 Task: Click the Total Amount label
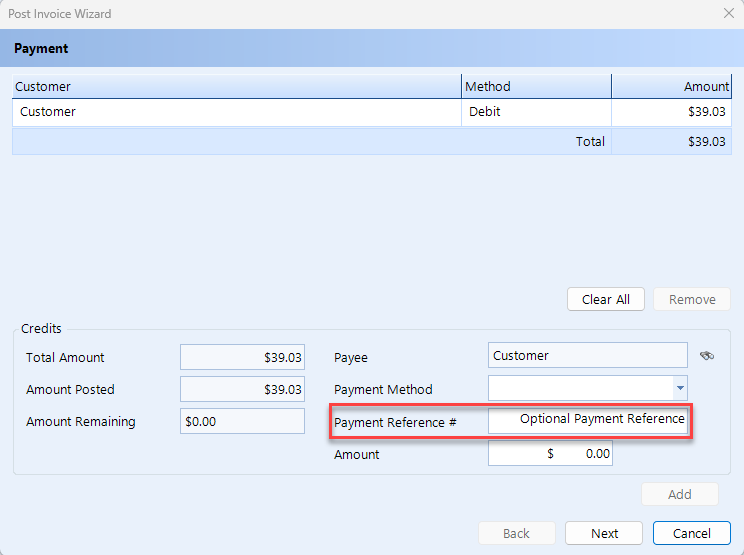click(65, 357)
